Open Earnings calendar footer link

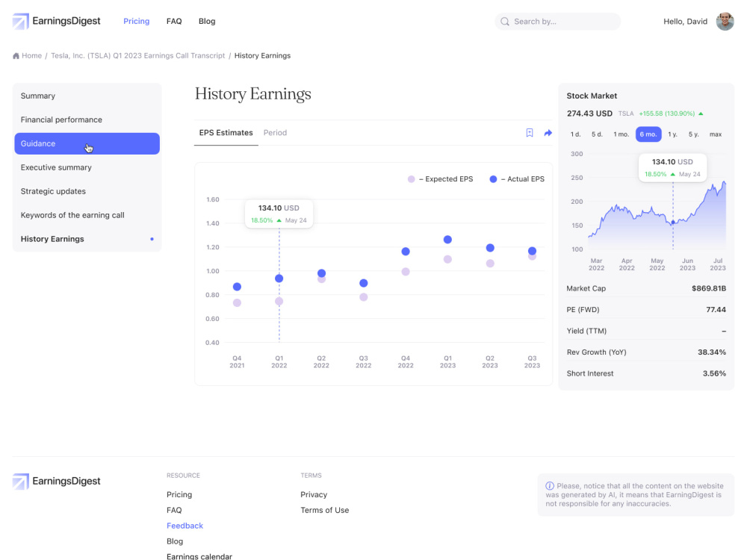coord(199,556)
